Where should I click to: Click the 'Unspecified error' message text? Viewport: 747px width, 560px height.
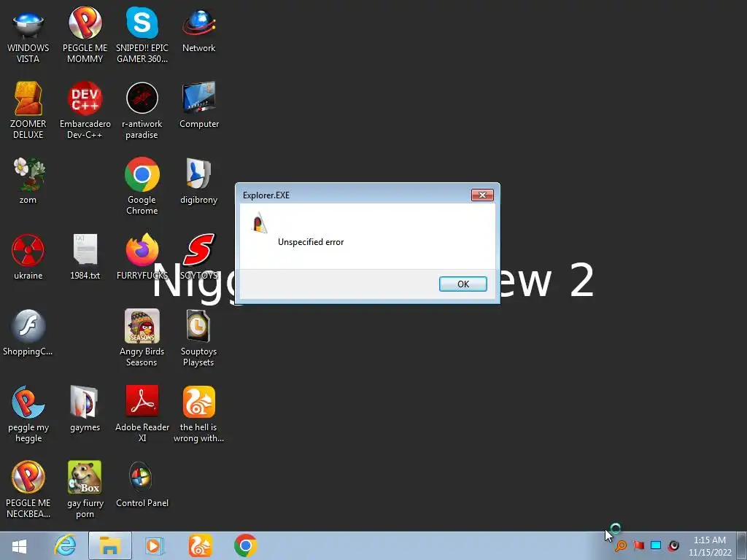pos(311,242)
